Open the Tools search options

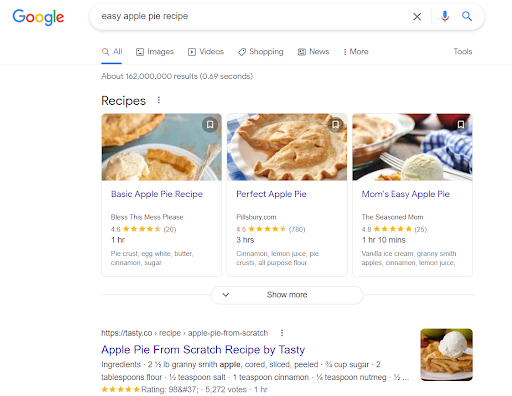click(x=463, y=51)
